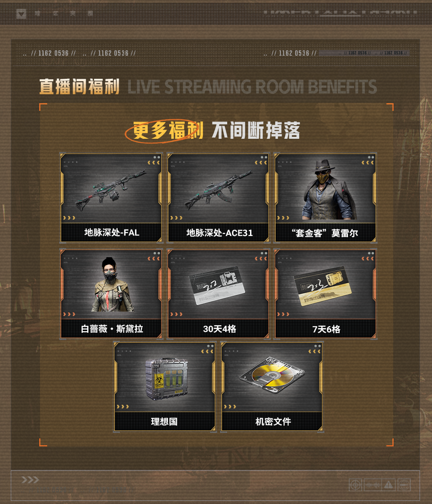Select the gold 7天6格 card item
The width and height of the screenshot is (432, 504).
tap(322, 286)
